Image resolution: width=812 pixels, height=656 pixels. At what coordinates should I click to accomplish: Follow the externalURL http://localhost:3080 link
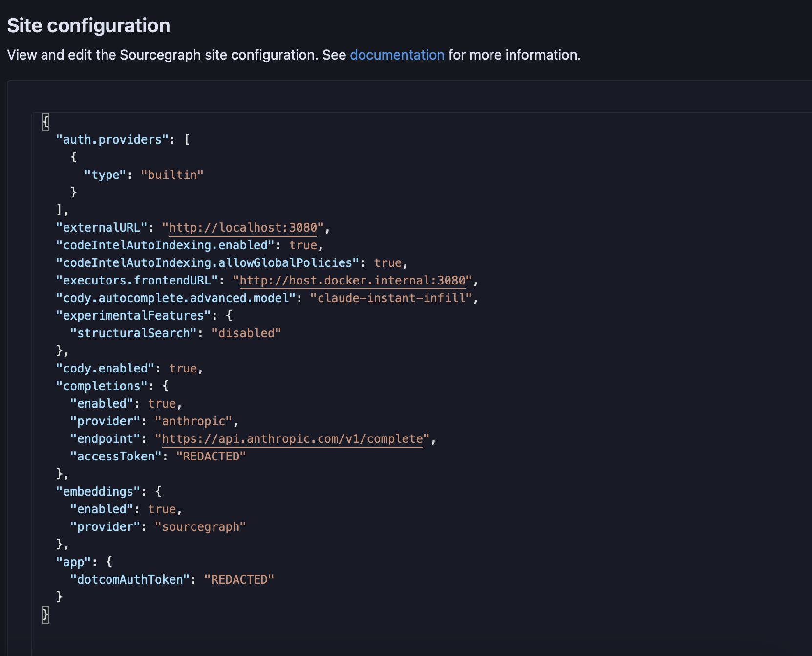coord(243,227)
